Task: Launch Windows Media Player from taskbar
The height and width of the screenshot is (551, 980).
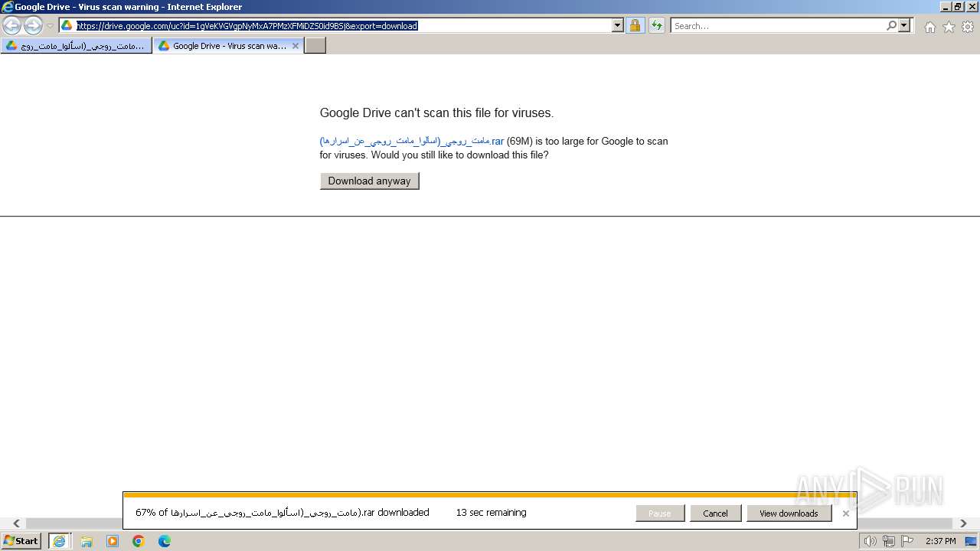Action: (x=113, y=541)
